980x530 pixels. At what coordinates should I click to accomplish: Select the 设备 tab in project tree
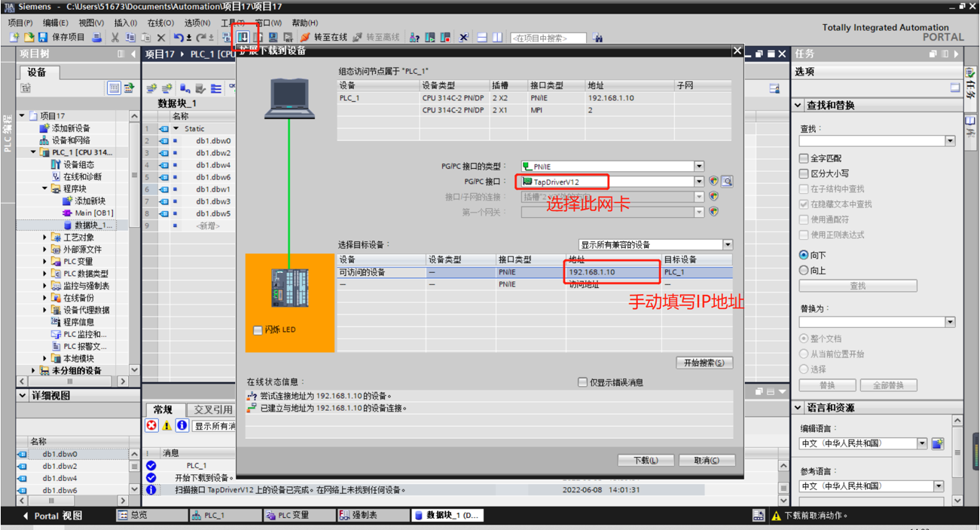(x=37, y=72)
